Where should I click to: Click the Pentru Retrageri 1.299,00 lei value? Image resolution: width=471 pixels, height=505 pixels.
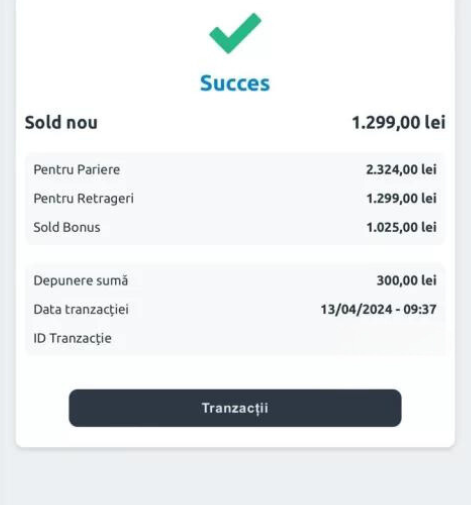coord(401,198)
